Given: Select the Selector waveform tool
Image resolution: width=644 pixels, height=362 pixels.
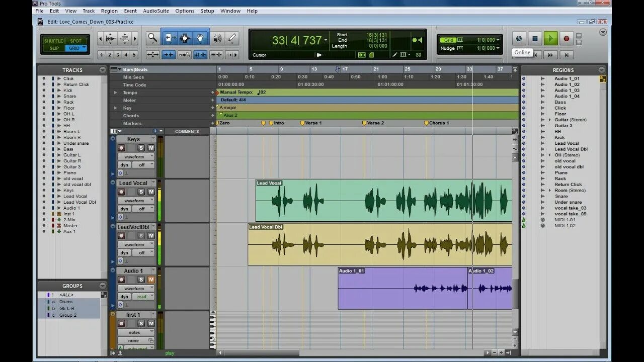Looking at the screenshot, I should tap(185, 38).
